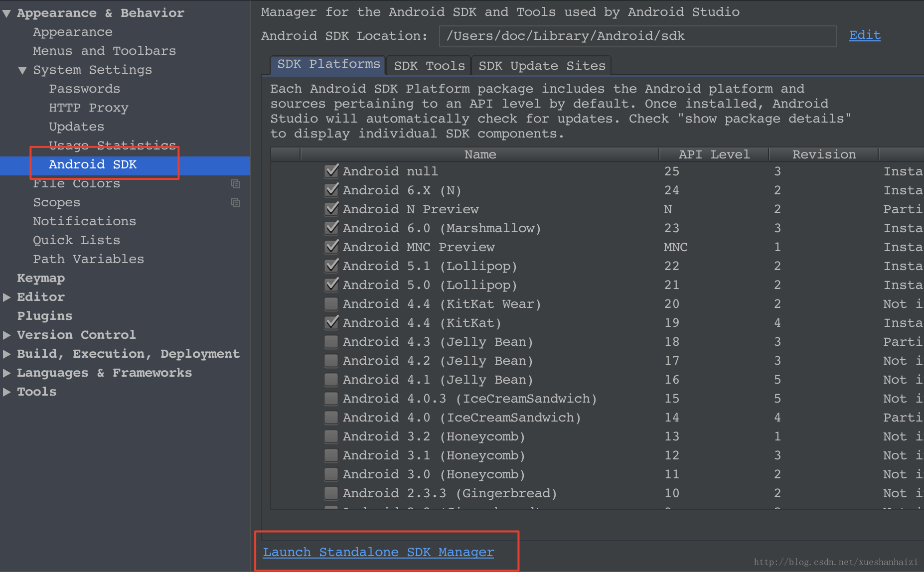Select HTTP Proxy in System Settings
This screenshot has height=572, width=924.
point(88,108)
